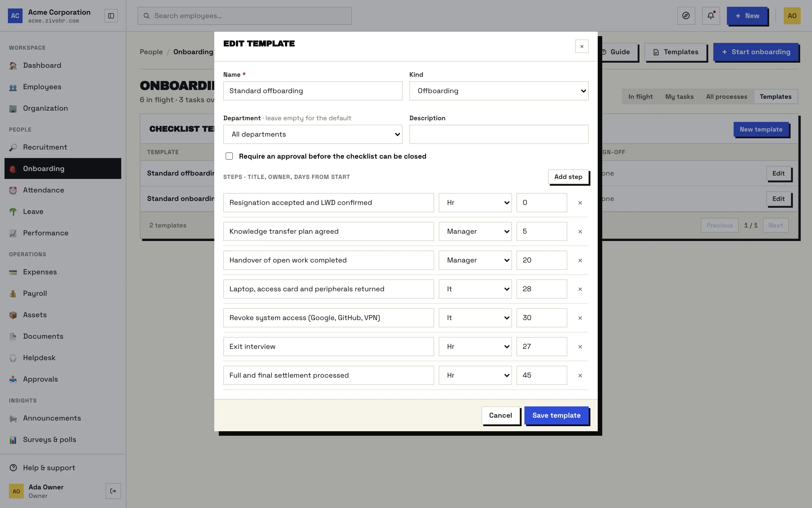Open the notifications bell
The image size is (812, 508).
711,16
